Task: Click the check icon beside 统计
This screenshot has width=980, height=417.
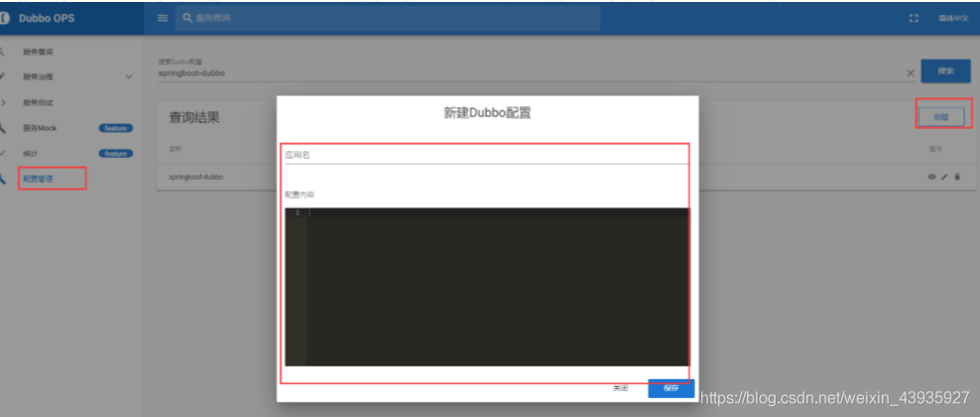Action: point(3,153)
